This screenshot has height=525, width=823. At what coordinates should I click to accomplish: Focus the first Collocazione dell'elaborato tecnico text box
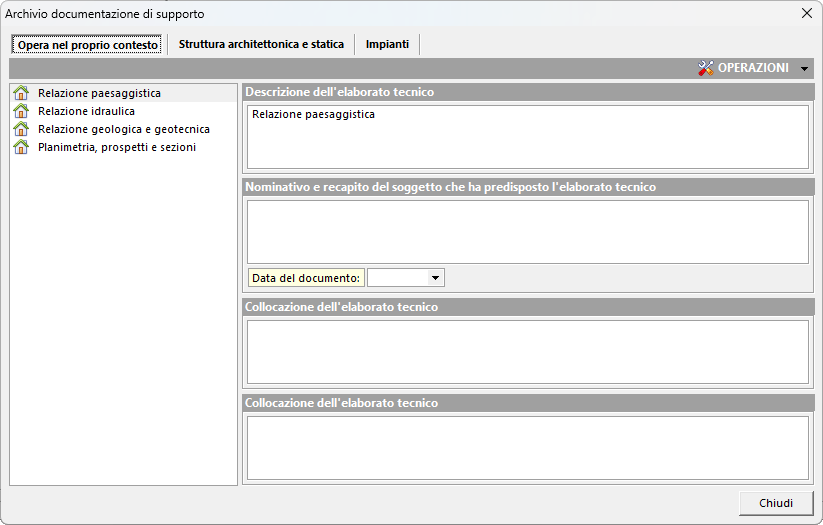527,351
